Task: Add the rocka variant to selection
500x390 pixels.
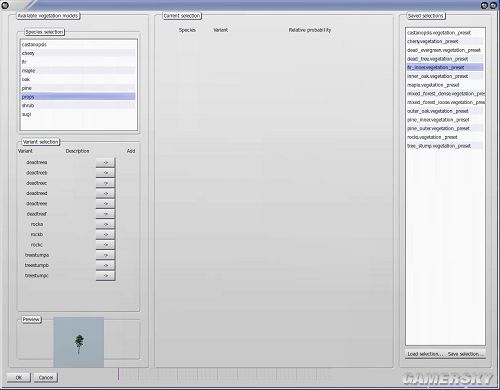Action: coord(105,224)
